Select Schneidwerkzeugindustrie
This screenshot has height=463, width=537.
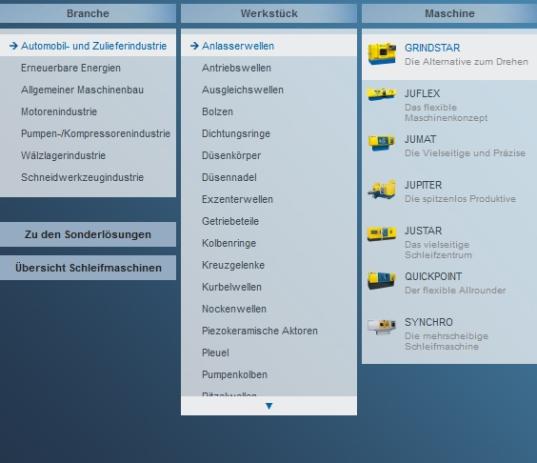click(82, 177)
